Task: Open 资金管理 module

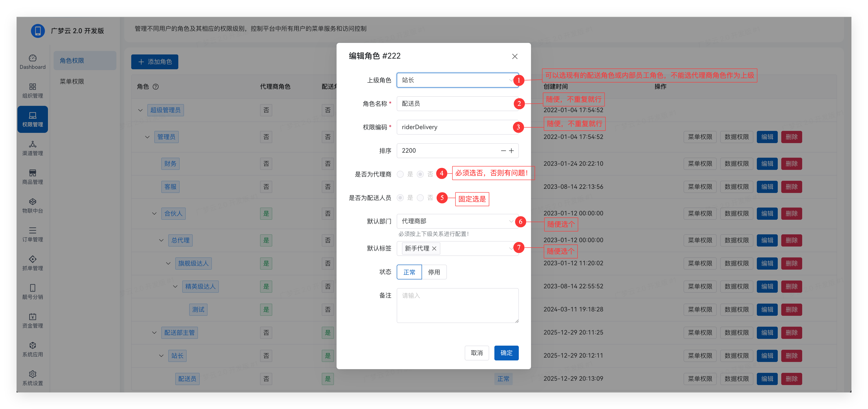Action: (32, 320)
